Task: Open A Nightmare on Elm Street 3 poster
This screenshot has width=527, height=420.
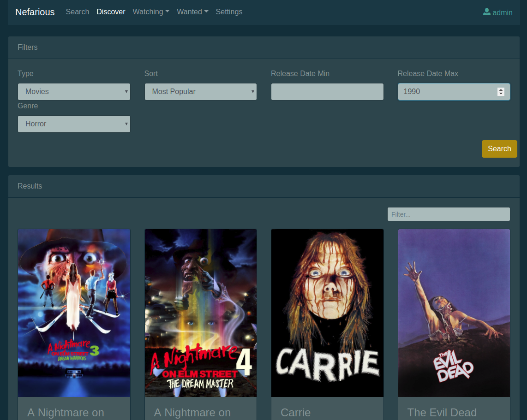Action: tap(74, 313)
